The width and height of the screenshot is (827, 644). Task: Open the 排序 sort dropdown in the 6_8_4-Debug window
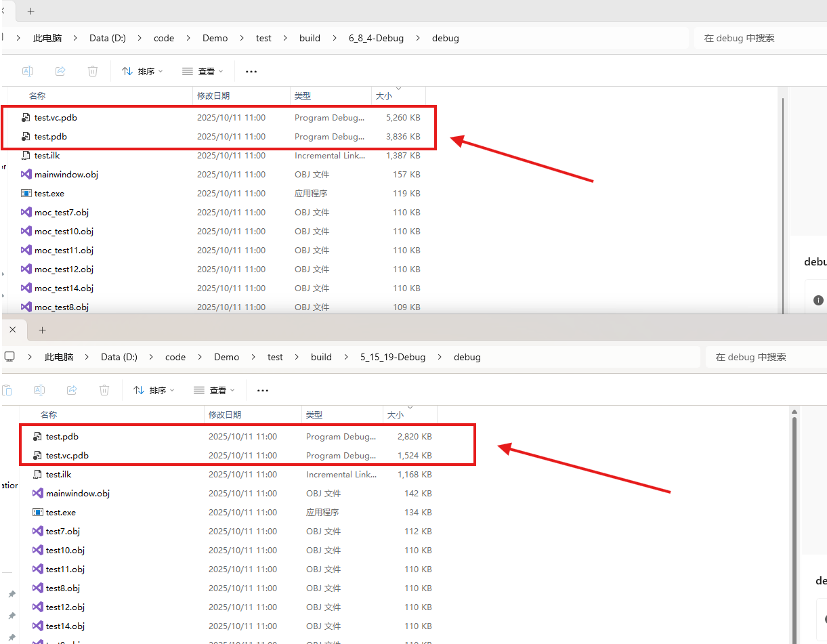coord(142,71)
